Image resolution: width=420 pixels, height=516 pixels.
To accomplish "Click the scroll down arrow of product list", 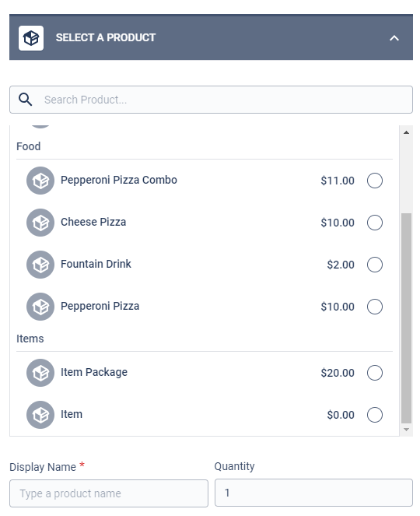I will point(406,430).
